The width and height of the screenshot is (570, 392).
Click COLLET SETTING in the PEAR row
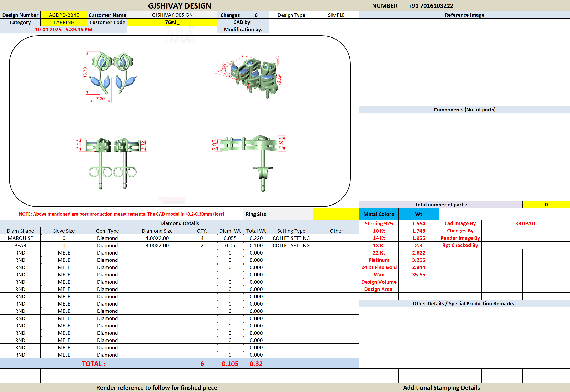pyautogui.click(x=291, y=245)
